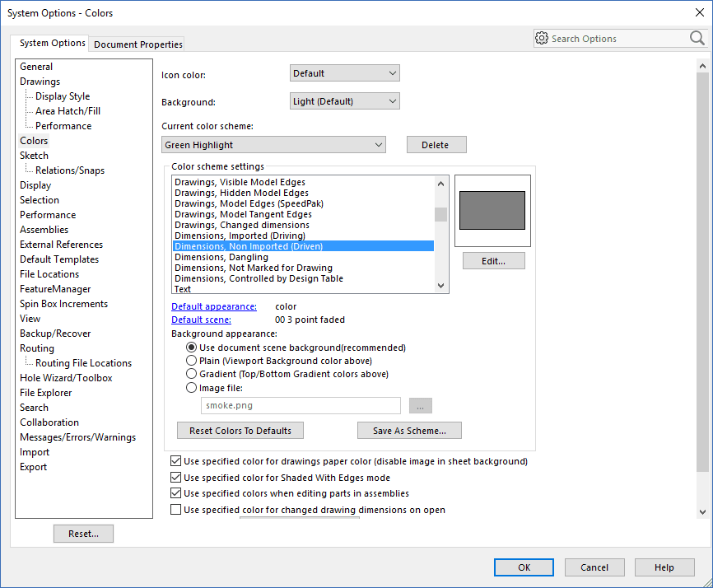Open the Background dropdown
The width and height of the screenshot is (713, 588).
click(x=345, y=101)
